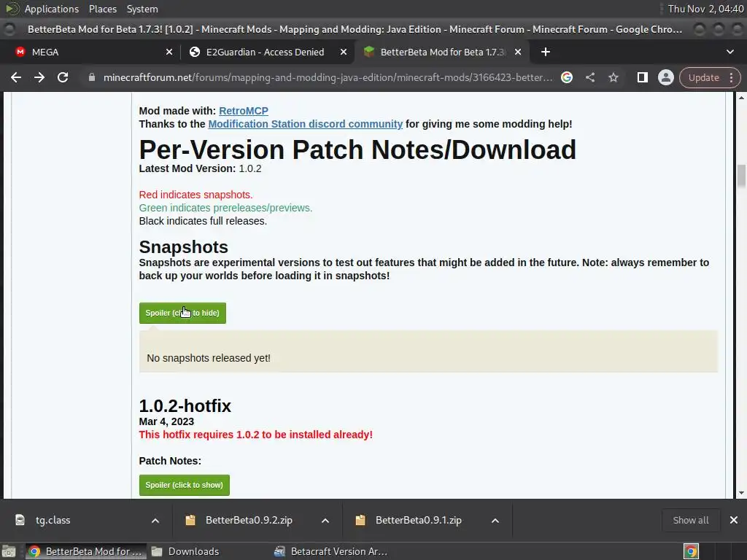This screenshot has width=747, height=560.
Task: Close the downloads bar
Action: pyautogui.click(x=734, y=520)
